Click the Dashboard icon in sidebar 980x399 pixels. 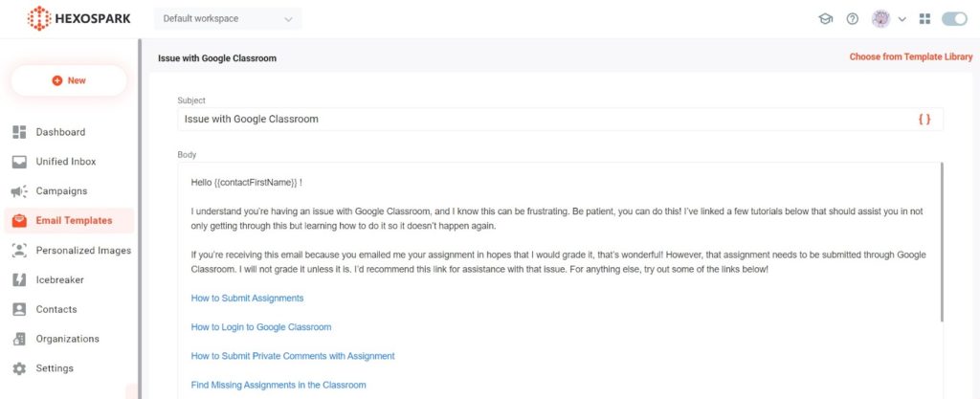(x=19, y=132)
